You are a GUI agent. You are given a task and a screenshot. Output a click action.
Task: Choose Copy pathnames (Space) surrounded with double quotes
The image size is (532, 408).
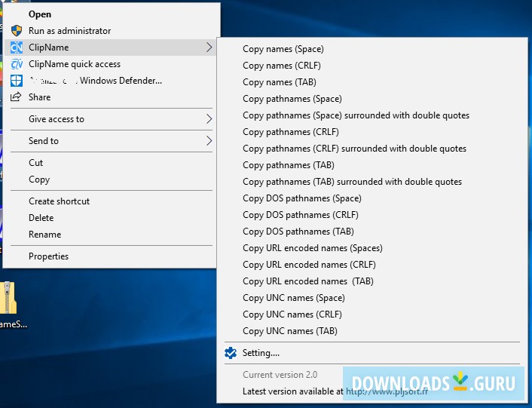coord(372,115)
